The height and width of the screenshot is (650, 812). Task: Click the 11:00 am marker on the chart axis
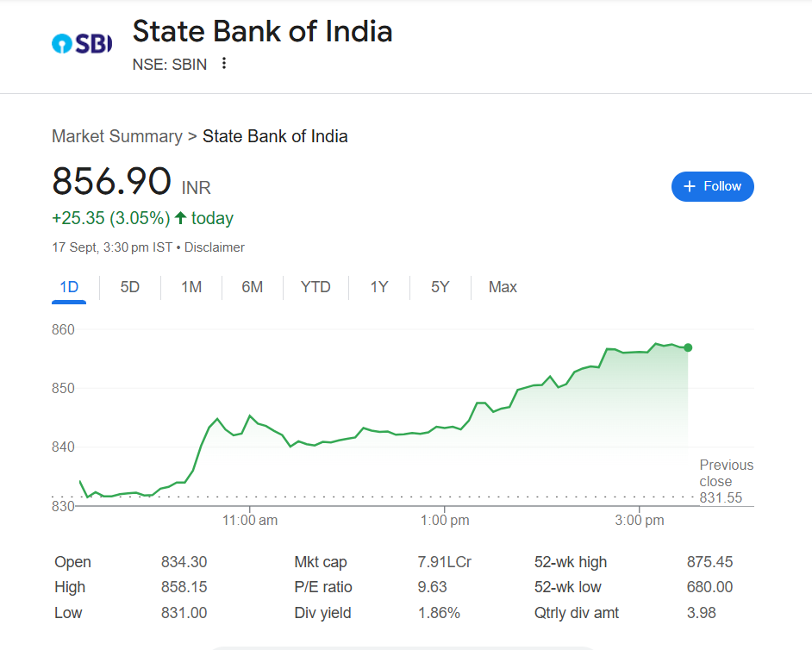pyautogui.click(x=250, y=520)
